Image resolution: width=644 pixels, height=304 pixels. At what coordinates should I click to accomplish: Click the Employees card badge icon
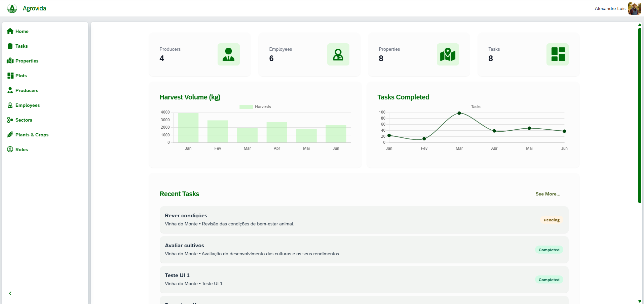(x=338, y=54)
